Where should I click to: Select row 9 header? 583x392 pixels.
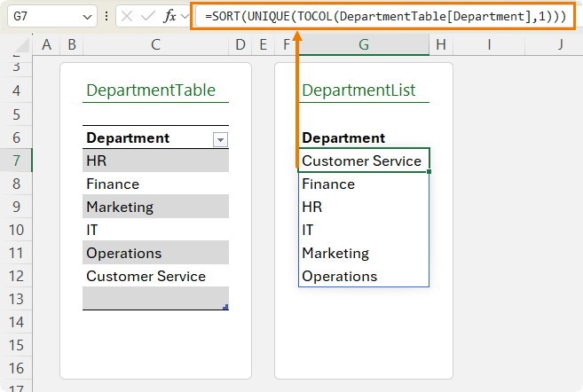16,207
